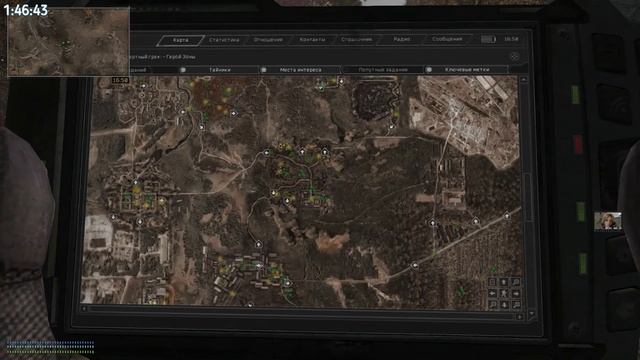This screenshot has width=640, height=360.
Task: Click the full-map view square icon
Action: pyautogui.click(x=493, y=282)
